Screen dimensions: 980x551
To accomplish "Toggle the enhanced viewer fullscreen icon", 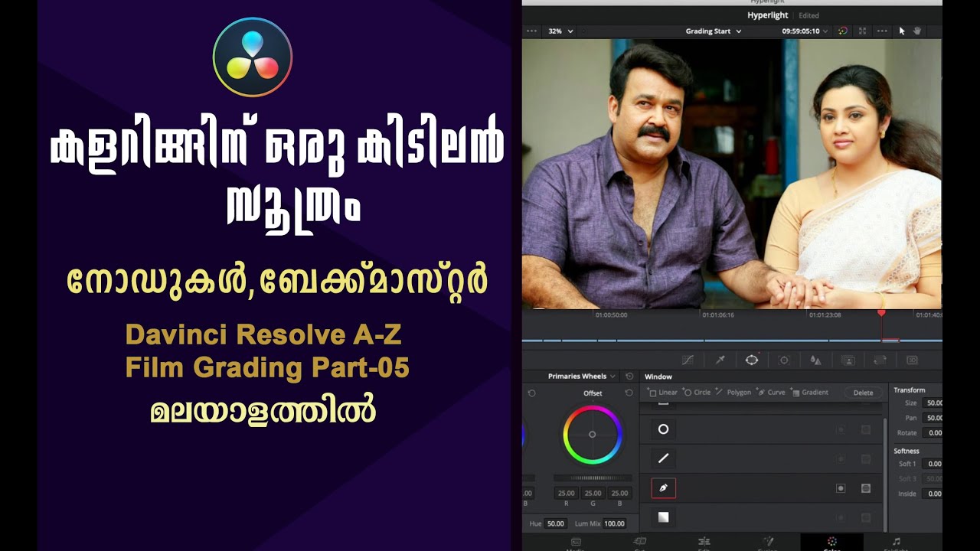I will pyautogui.click(x=863, y=31).
